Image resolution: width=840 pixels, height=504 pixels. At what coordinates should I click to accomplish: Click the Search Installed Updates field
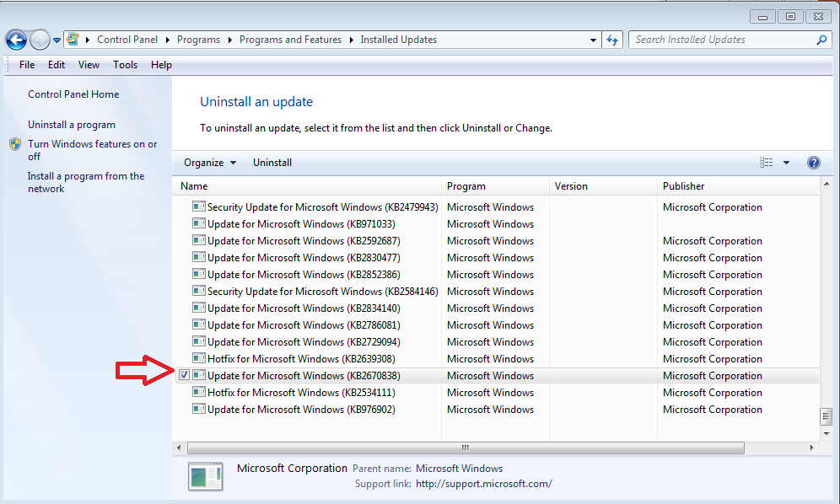click(721, 40)
